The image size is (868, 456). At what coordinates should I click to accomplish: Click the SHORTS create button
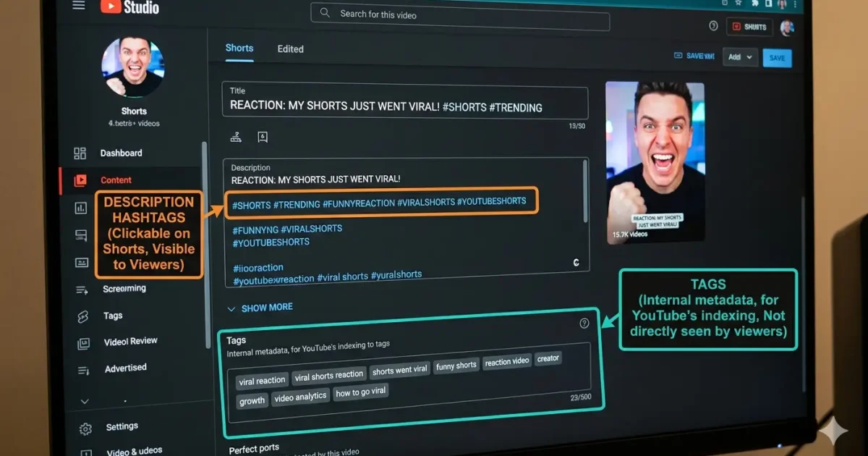click(749, 28)
